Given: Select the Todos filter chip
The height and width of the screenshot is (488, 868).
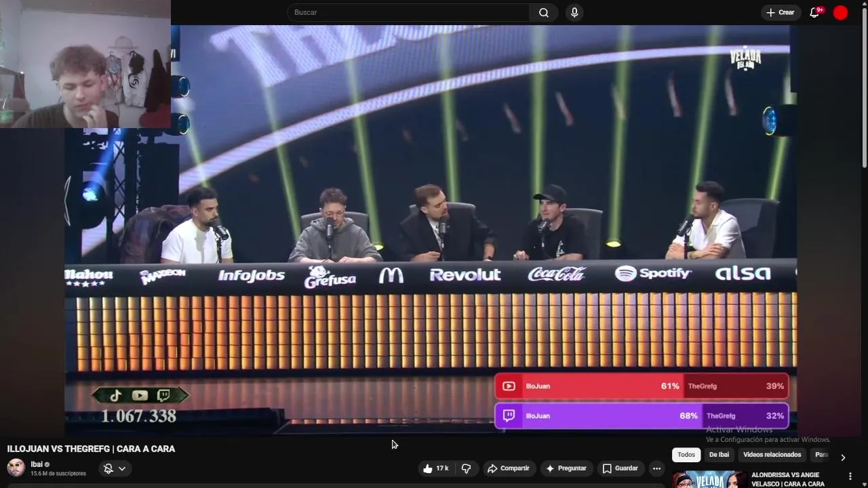Looking at the screenshot, I should coord(686,455).
